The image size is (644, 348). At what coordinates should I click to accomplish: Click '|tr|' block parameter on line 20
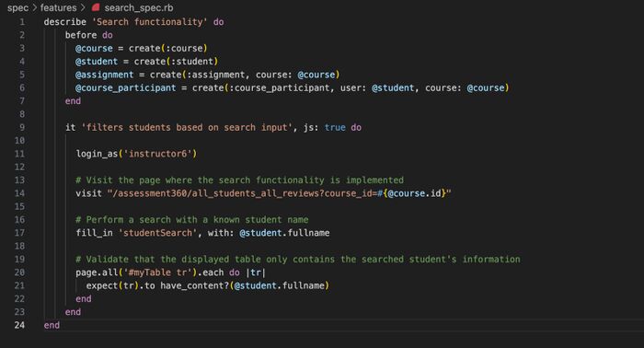coord(256,273)
